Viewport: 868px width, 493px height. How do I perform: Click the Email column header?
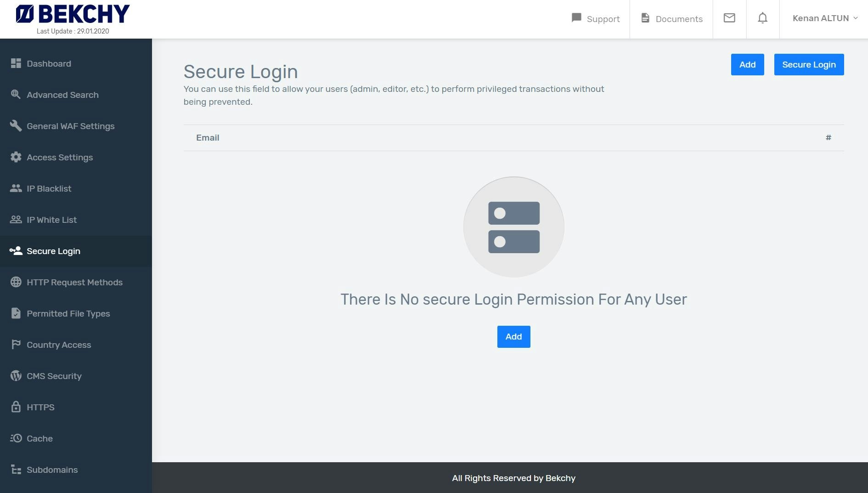point(208,138)
